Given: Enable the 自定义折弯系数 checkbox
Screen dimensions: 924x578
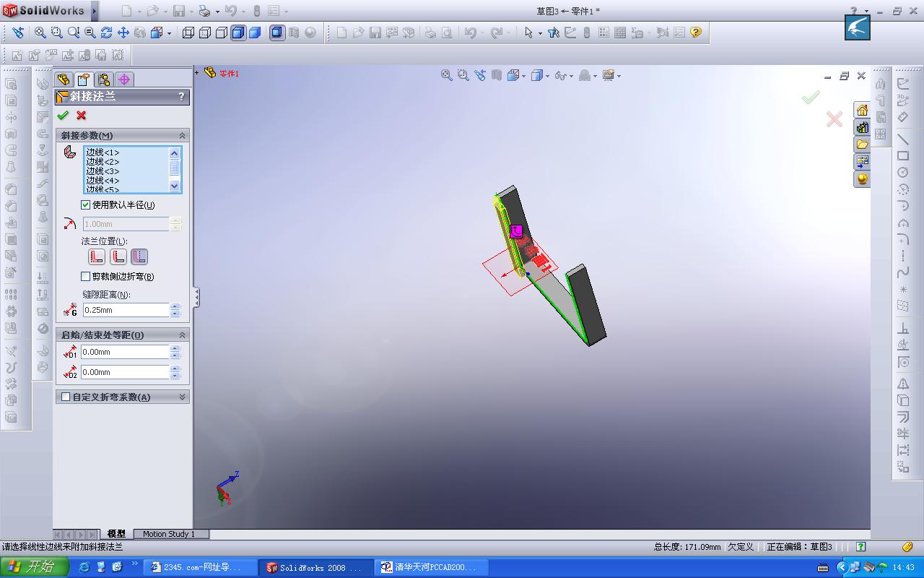Looking at the screenshot, I should click(66, 397).
